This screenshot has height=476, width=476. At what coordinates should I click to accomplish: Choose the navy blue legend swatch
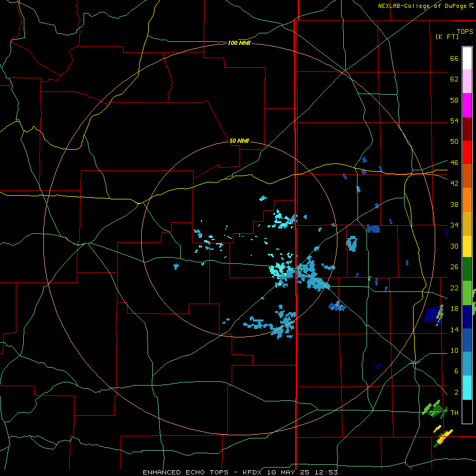coord(467,317)
